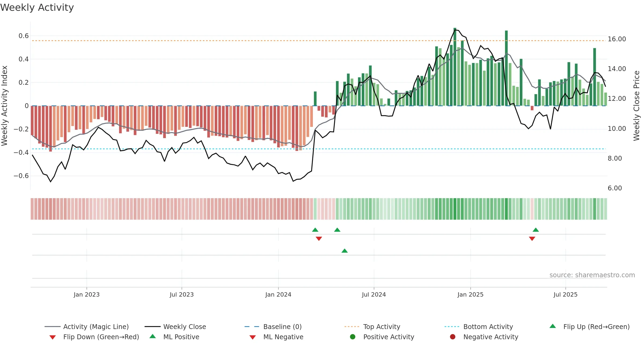This screenshot has width=644, height=362.
Task: Click the 16.00 price axis label
Action: point(617,39)
